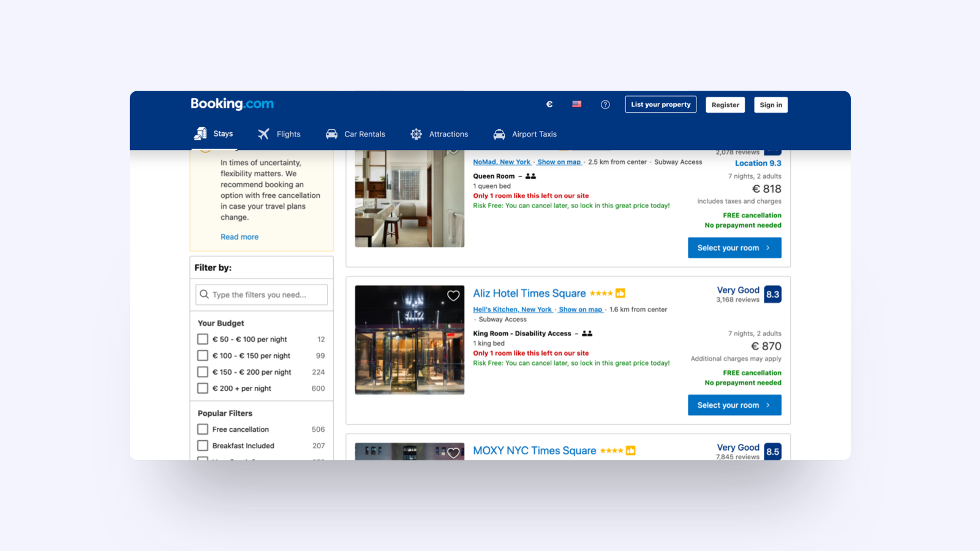
Task: Select your room for the €818 Queen Room
Action: (734, 248)
